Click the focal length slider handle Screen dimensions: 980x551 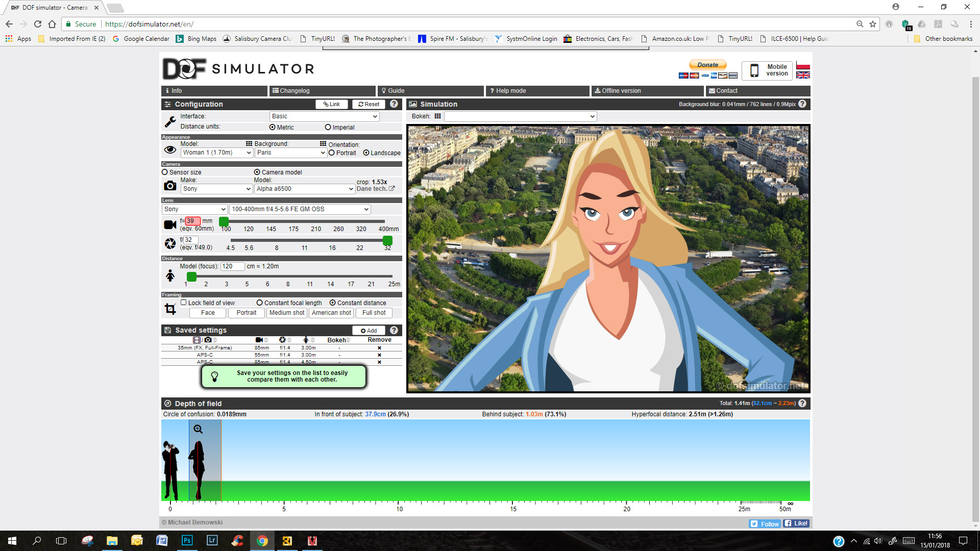224,221
